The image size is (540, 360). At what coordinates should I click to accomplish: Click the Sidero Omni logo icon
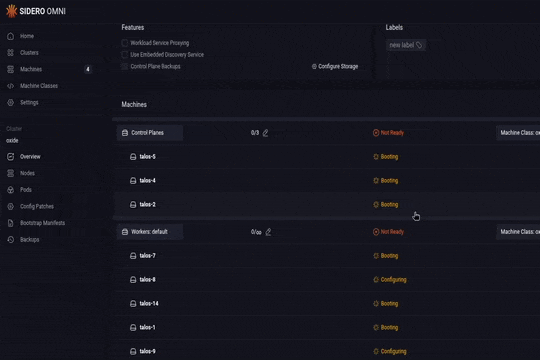click(11, 11)
